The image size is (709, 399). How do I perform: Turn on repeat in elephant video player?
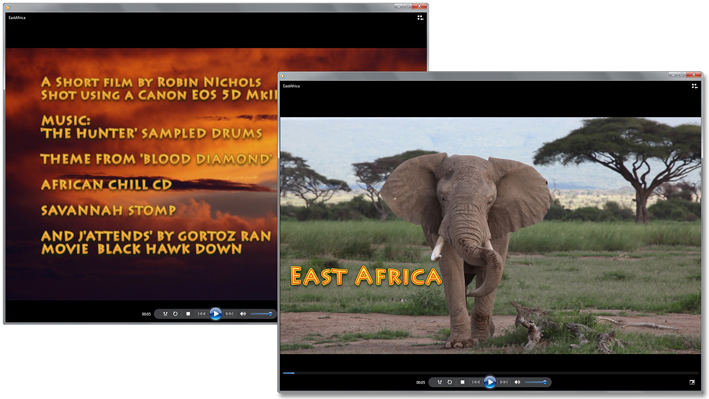(x=449, y=382)
